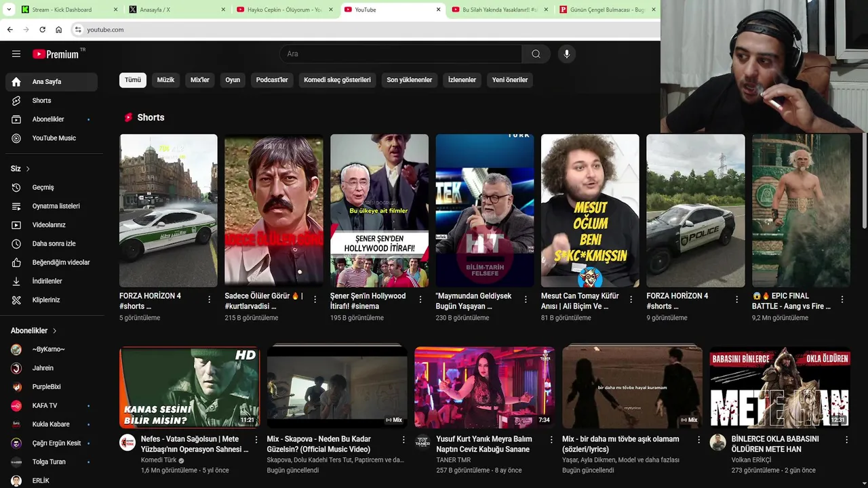Screen dimensions: 868x488
Task: Open options for Şener Şen'in Hollywood short
Action: 420,299
